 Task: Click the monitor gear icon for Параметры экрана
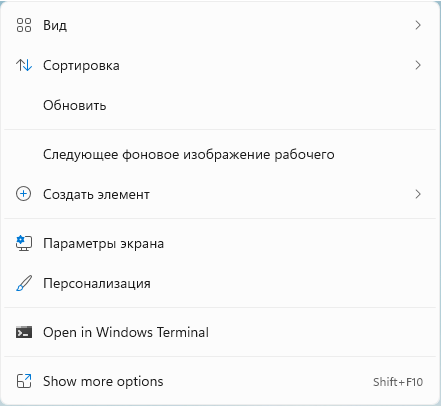click(x=24, y=243)
